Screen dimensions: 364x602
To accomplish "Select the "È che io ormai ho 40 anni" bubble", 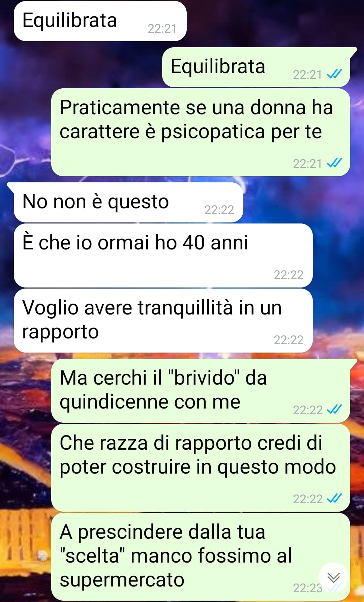I will pyautogui.click(x=163, y=255).
